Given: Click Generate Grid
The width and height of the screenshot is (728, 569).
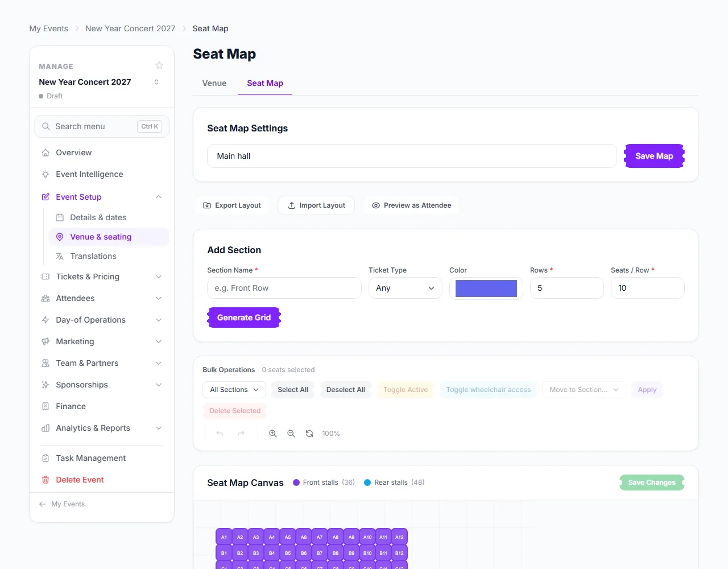Looking at the screenshot, I should pyautogui.click(x=244, y=318).
